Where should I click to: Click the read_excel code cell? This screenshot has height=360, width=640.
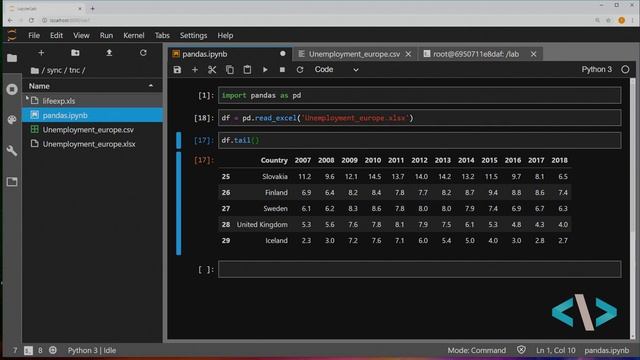point(420,118)
